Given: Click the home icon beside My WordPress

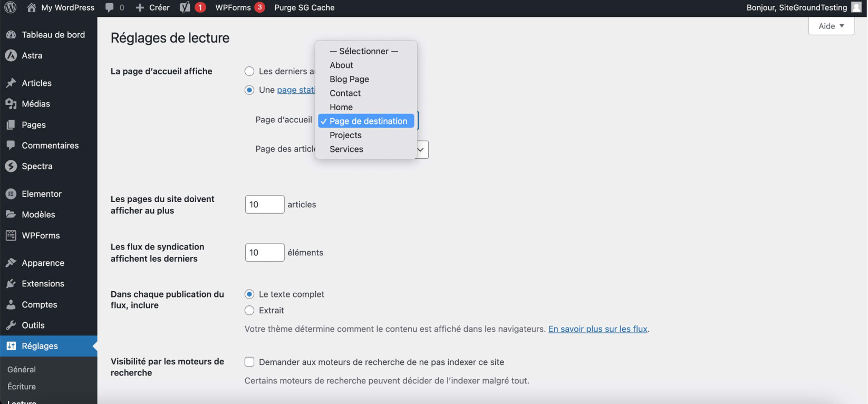Looking at the screenshot, I should 32,7.
